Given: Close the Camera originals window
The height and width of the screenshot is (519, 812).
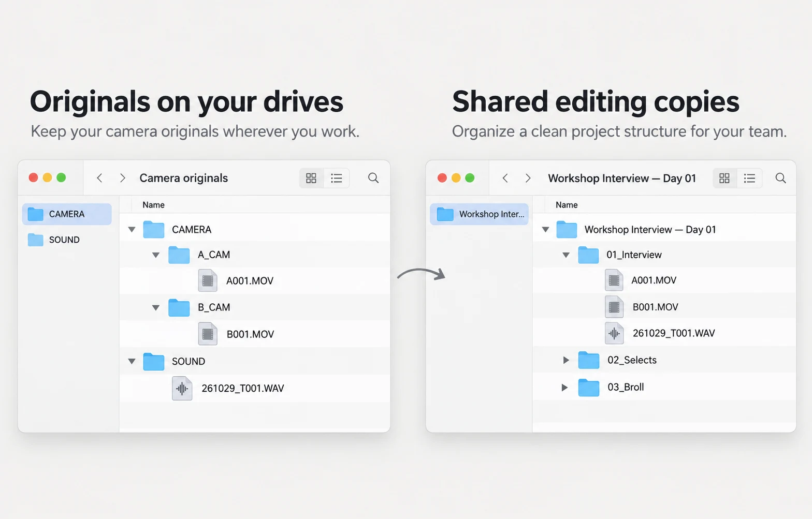Looking at the screenshot, I should (33, 177).
